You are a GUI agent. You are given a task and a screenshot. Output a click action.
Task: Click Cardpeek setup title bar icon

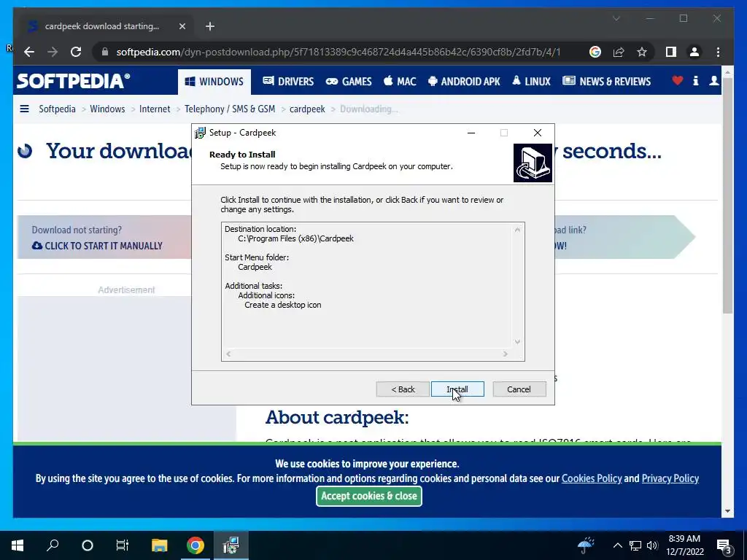click(x=200, y=133)
